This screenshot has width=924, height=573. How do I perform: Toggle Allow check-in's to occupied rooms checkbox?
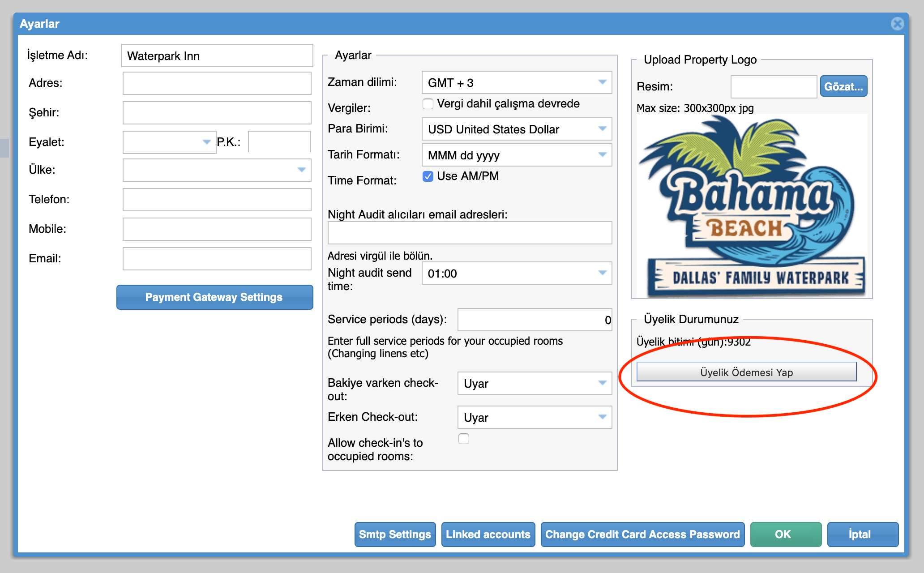464,439
